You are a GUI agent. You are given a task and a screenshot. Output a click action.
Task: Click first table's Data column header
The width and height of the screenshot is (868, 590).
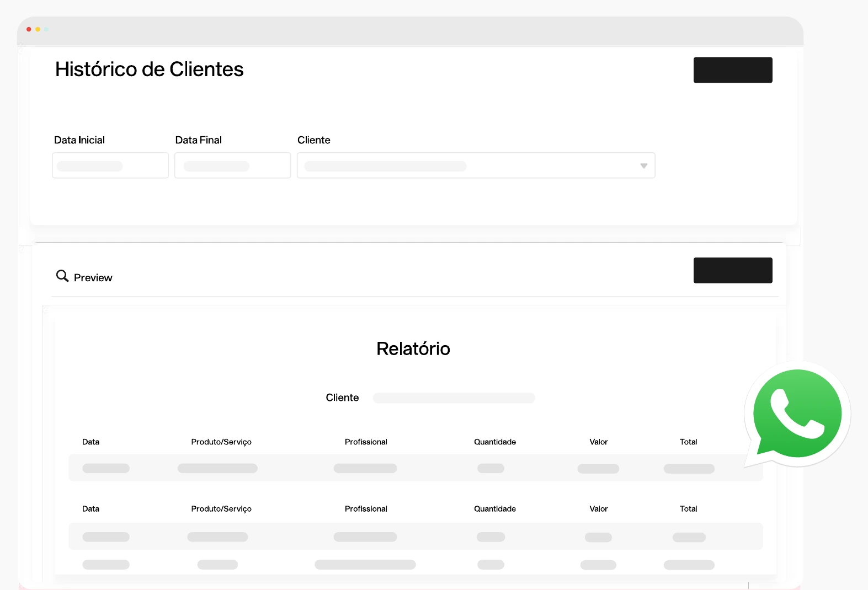click(91, 442)
